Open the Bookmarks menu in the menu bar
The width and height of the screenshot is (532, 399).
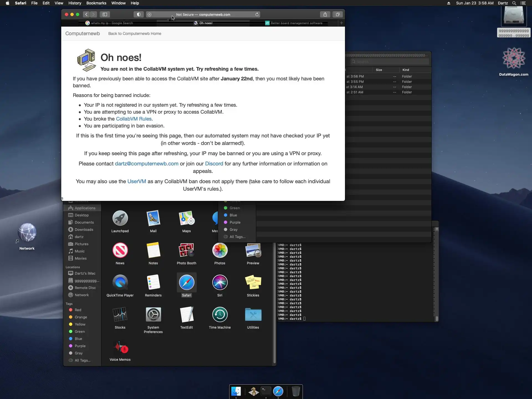[96, 3]
